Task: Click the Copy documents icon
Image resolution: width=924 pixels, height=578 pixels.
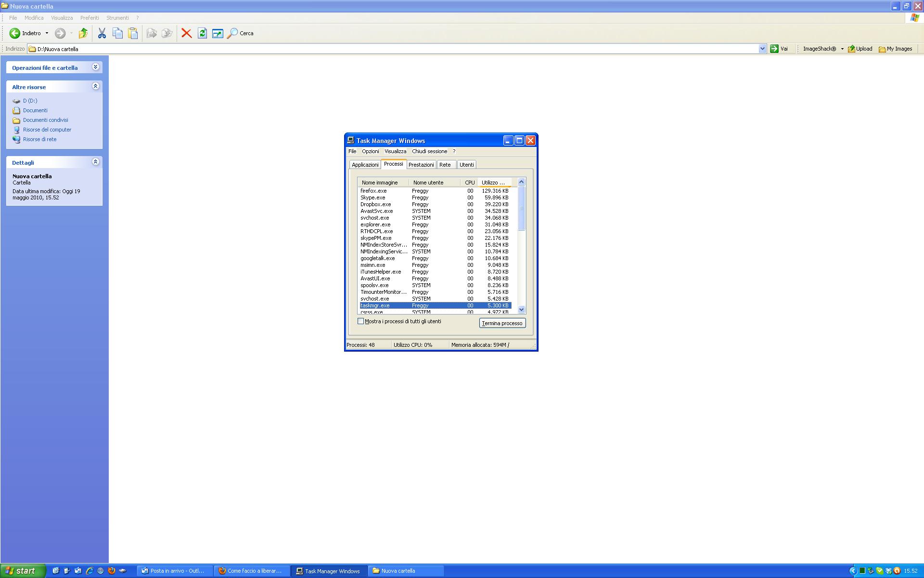Action: [x=117, y=33]
